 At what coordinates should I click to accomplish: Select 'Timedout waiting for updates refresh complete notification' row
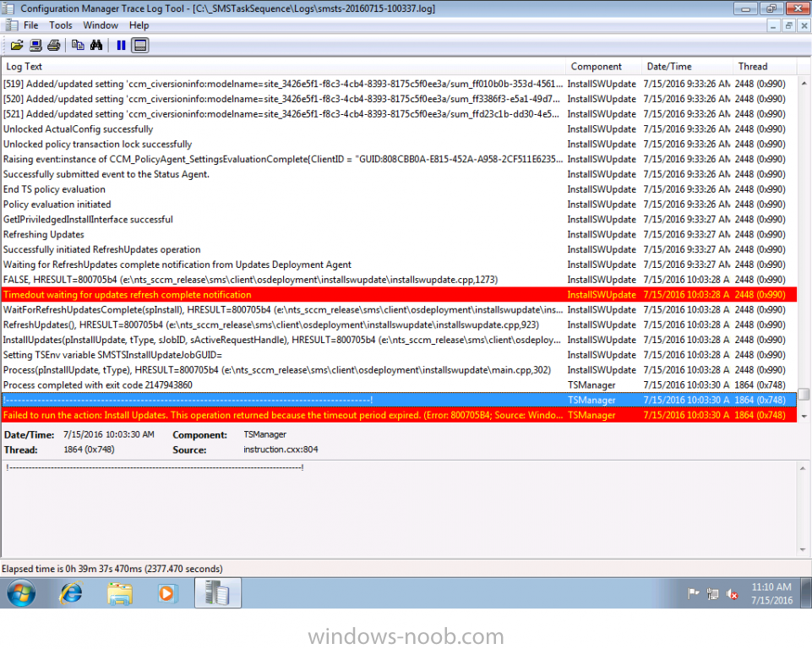pos(399,295)
